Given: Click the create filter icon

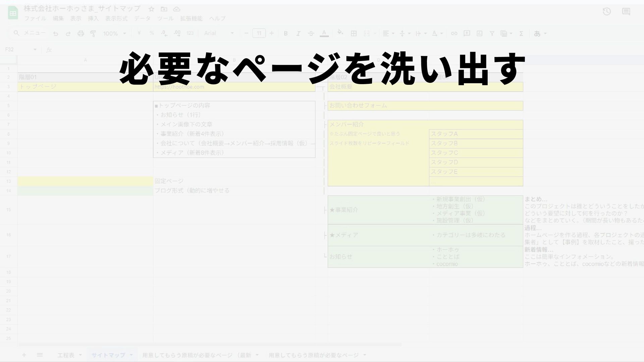Looking at the screenshot, I should coord(492,34).
